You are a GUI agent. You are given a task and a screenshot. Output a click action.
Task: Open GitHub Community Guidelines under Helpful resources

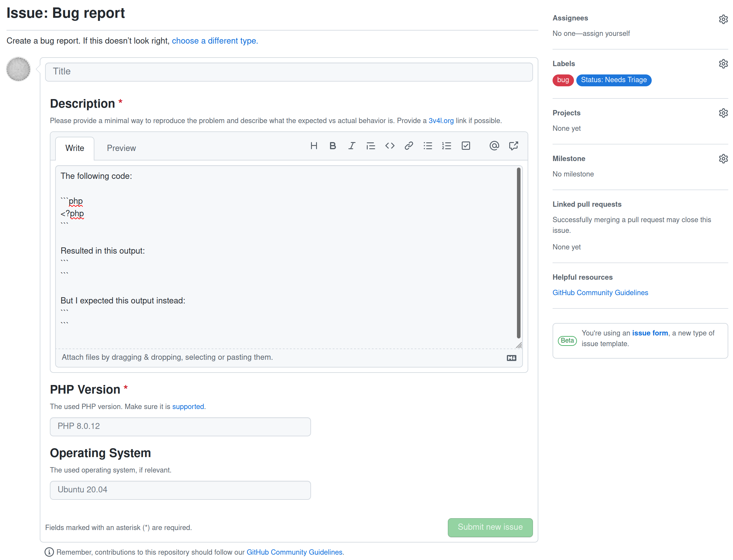[600, 293]
